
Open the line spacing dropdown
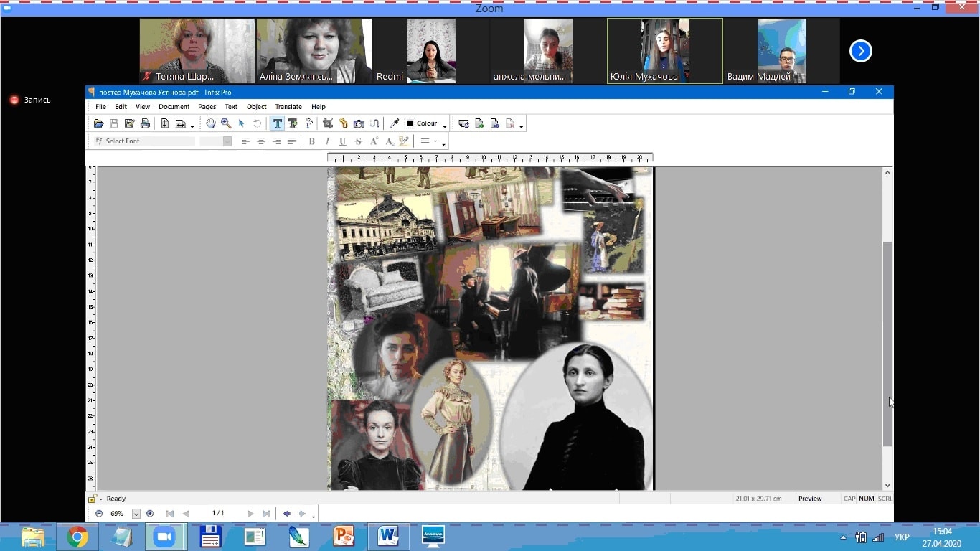[x=428, y=141]
